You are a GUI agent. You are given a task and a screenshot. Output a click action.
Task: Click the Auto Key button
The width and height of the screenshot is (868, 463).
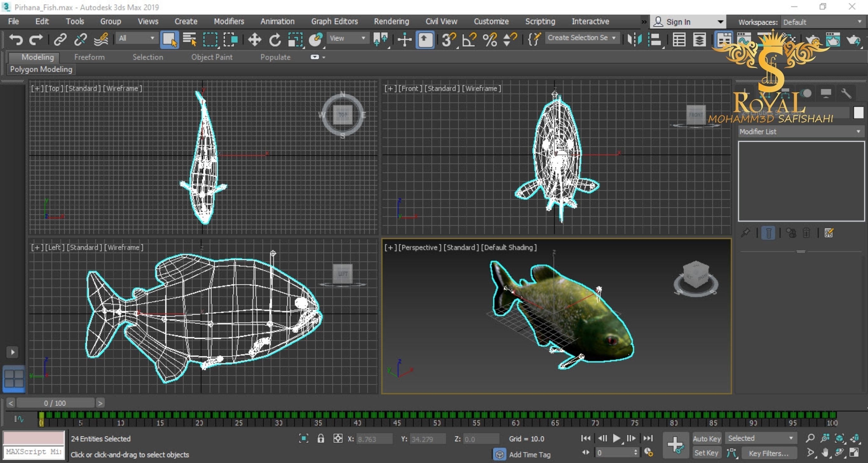click(707, 438)
